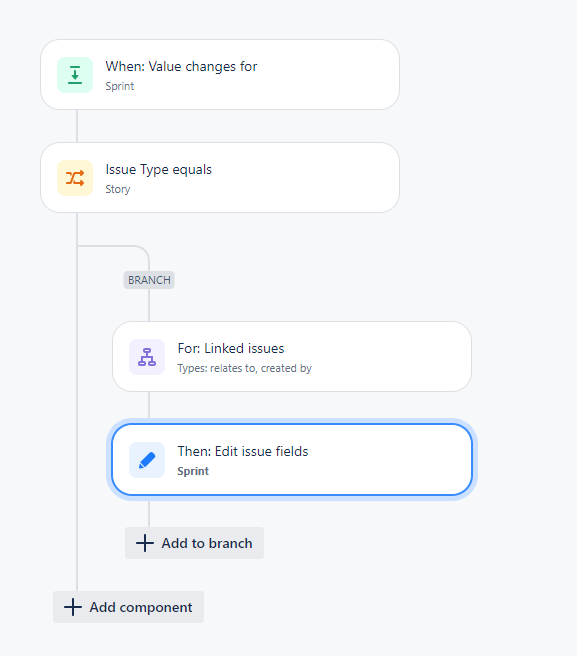Click the blue pencil Edit issue fields icon
Image resolution: width=577 pixels, height=656 pixels.
pyautogui.click(x=147, y=460)
